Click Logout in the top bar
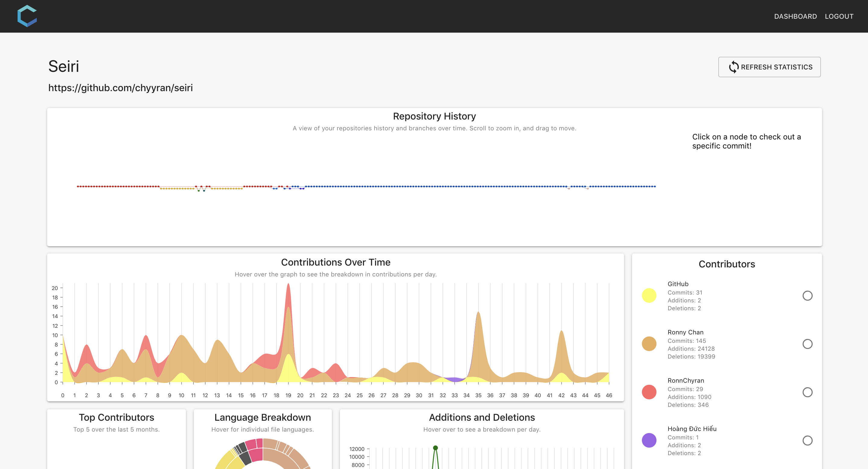 click(x=839, y=16)
